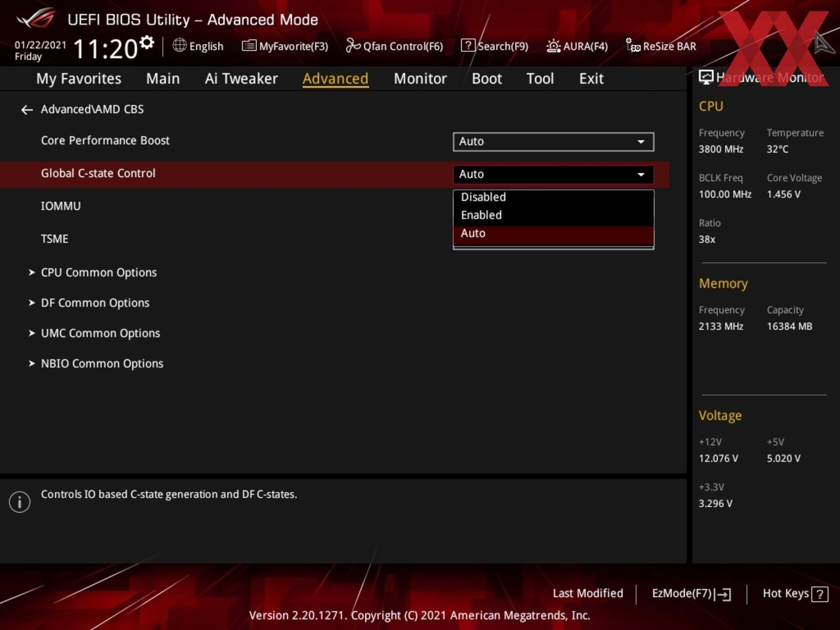Switch to Advanced tab
This screenshot has width=840, height=630.
(335, 78)
